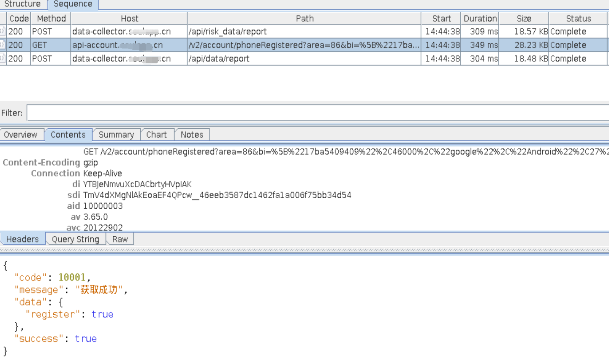This screenshot has width=609, height=364.
Task: Click the JSON code value 10001
Action: (x=72, y=278)
